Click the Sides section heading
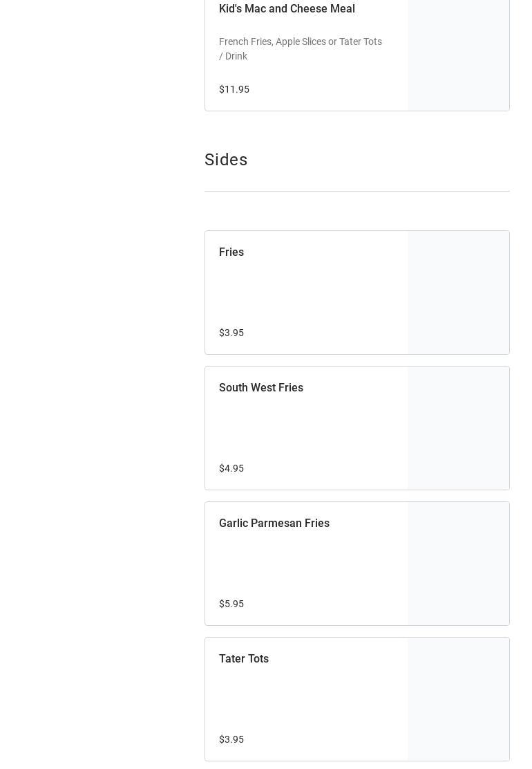 [226, 160]
